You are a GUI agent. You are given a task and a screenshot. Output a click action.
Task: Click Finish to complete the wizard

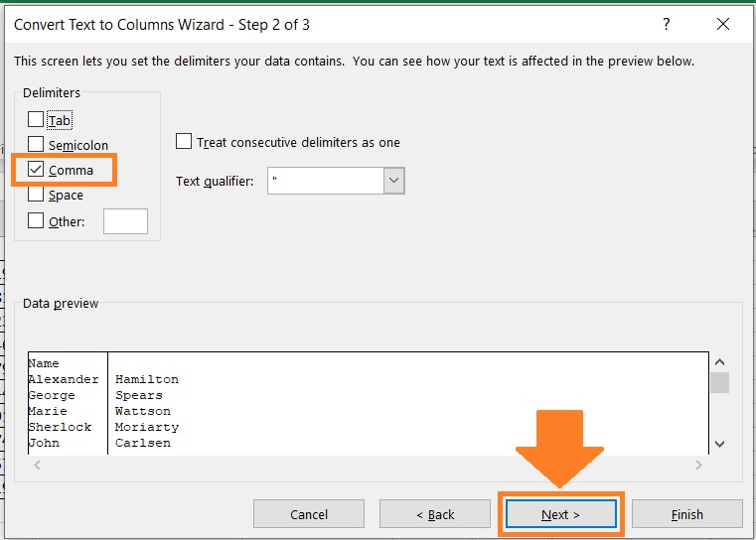687,514
